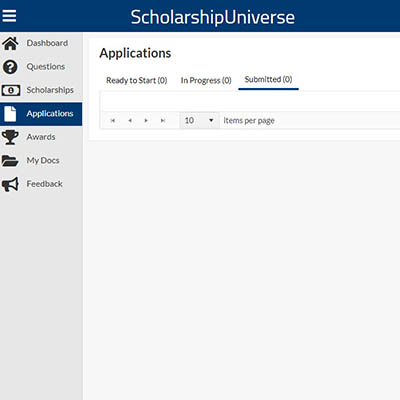Click the My Docs folder icon
Image resolution: width=400 pixels, height=400 pixels.
click(10, 161)
